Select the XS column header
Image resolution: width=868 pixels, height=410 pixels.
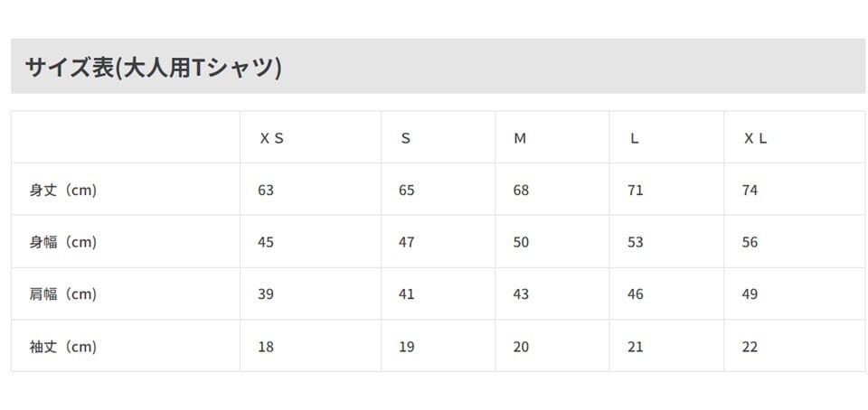click(x=271, y=138)
